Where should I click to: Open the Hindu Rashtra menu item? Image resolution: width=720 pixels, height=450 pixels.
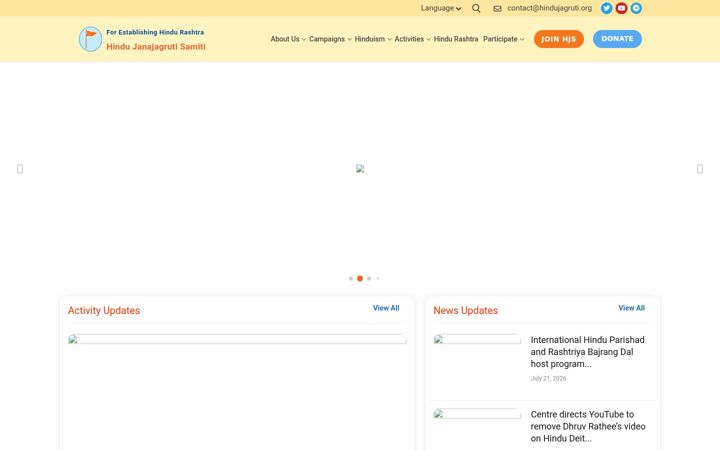tap(456, 39)
